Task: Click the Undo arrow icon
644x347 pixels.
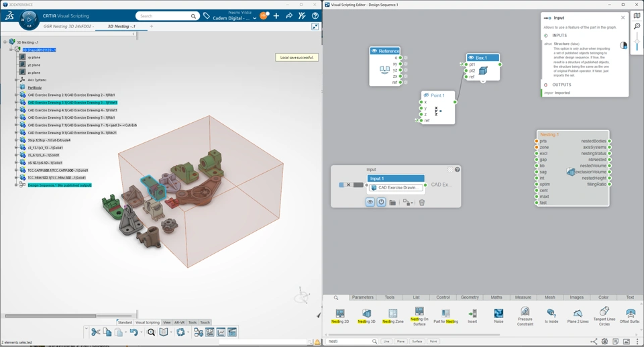Action: pos(133,332)
